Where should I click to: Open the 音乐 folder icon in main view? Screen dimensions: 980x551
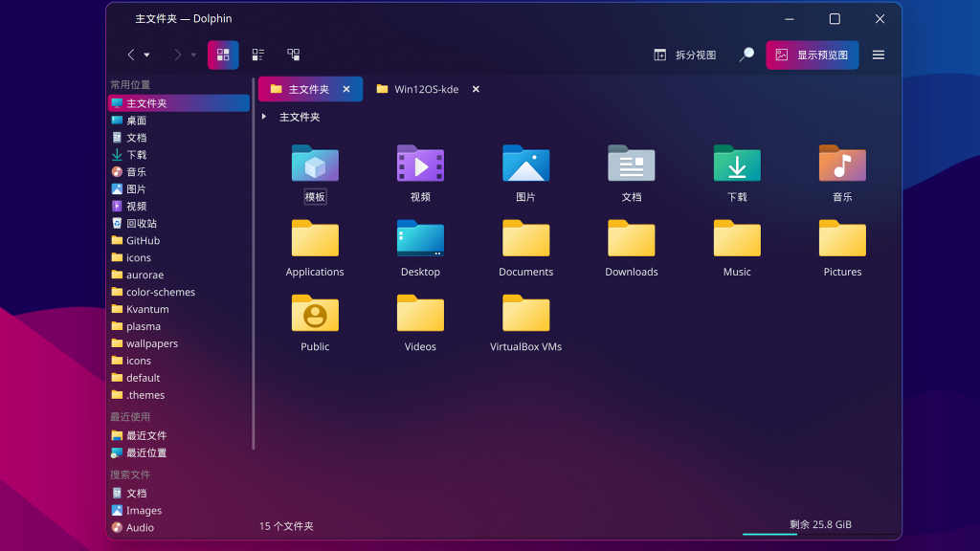[841, 163]
